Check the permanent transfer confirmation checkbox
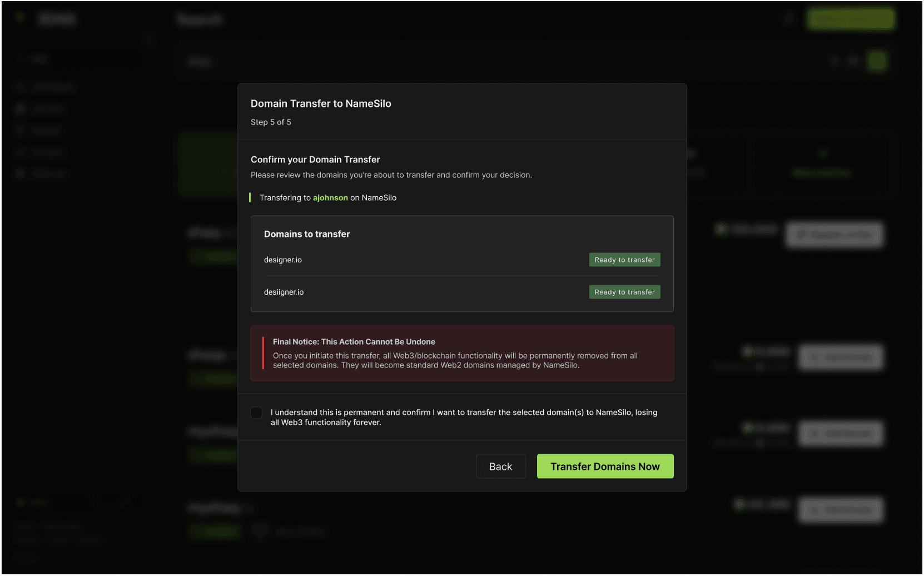924x576 pixels. click(x=256, y=413)
